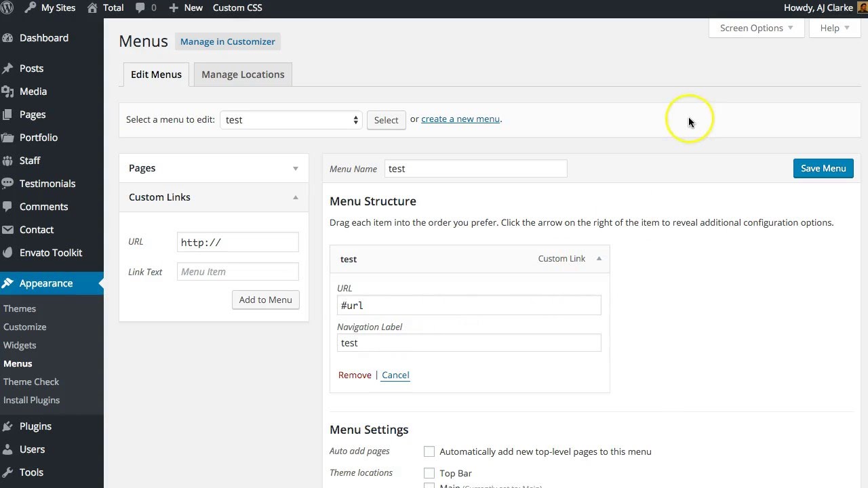Collapse the test Custom Link item arrow

click(599, 258)
